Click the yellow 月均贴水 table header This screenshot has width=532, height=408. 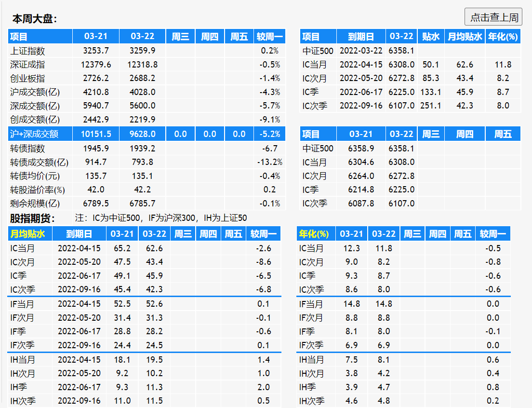[27, 234]
